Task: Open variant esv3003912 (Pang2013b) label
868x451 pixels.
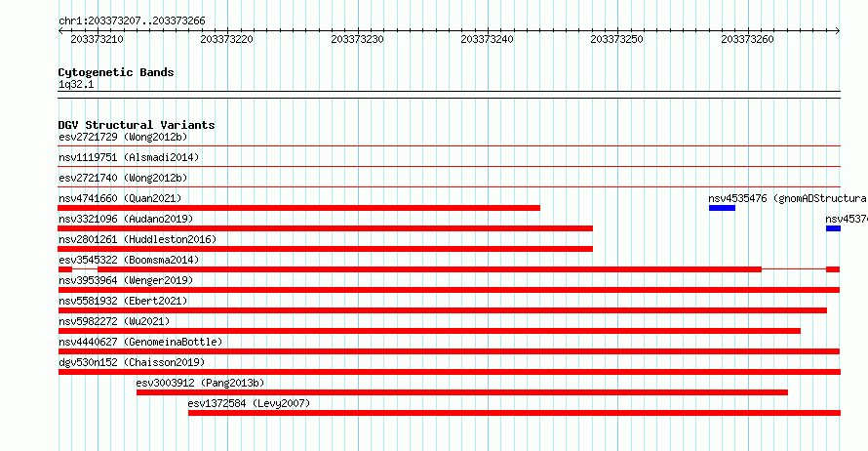Action: (200, 383)
